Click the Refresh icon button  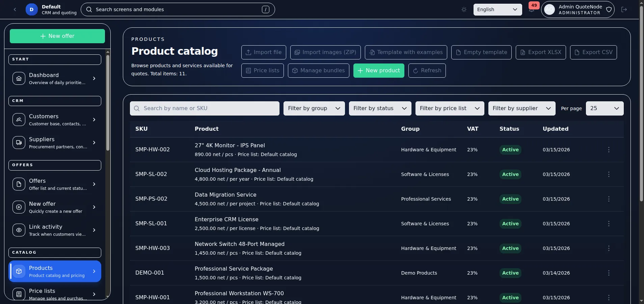(427, 71)
